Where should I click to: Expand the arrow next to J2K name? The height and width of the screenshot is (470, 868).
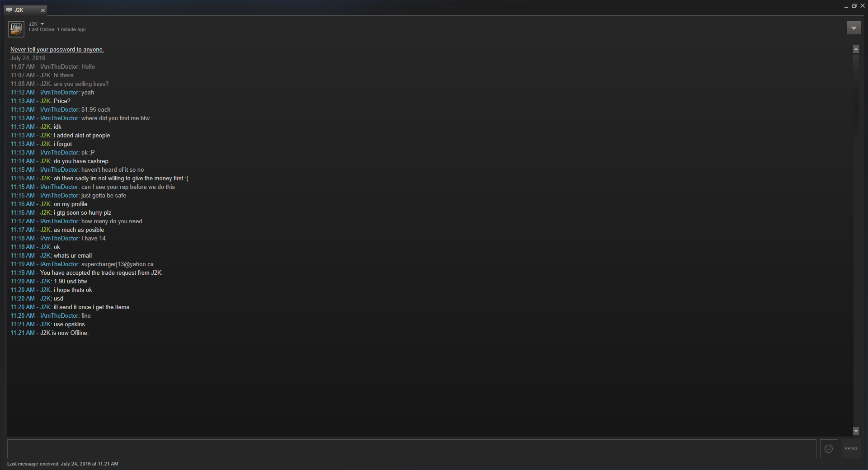[42, 24]
